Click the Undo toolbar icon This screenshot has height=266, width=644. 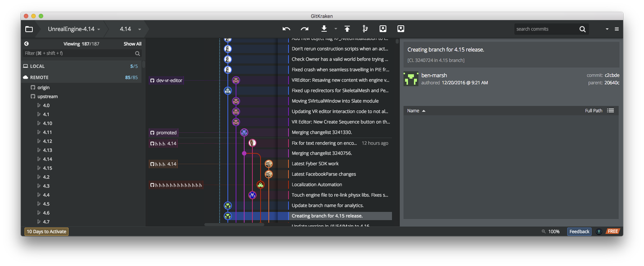(286, 29)
